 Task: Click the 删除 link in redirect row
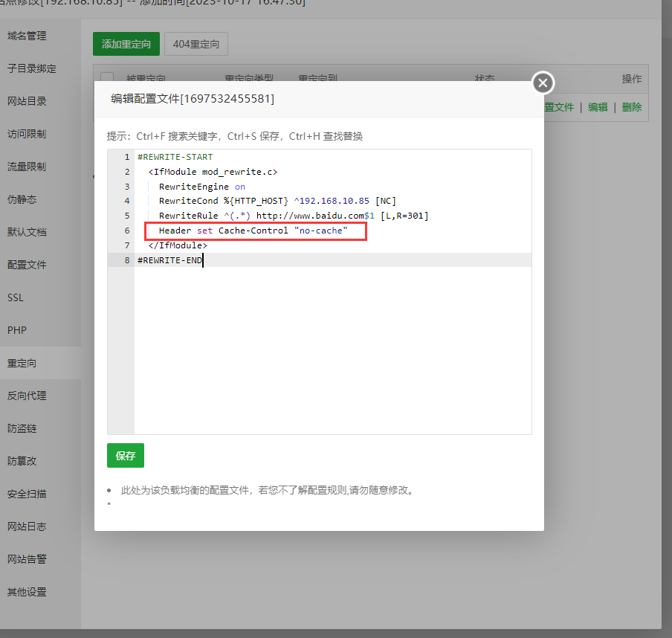point(632,107)
